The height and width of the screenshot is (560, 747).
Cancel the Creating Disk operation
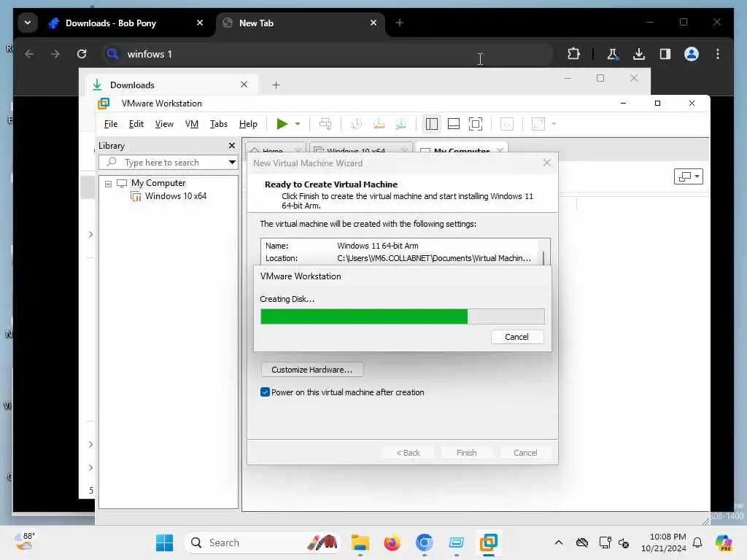(516, 337)
